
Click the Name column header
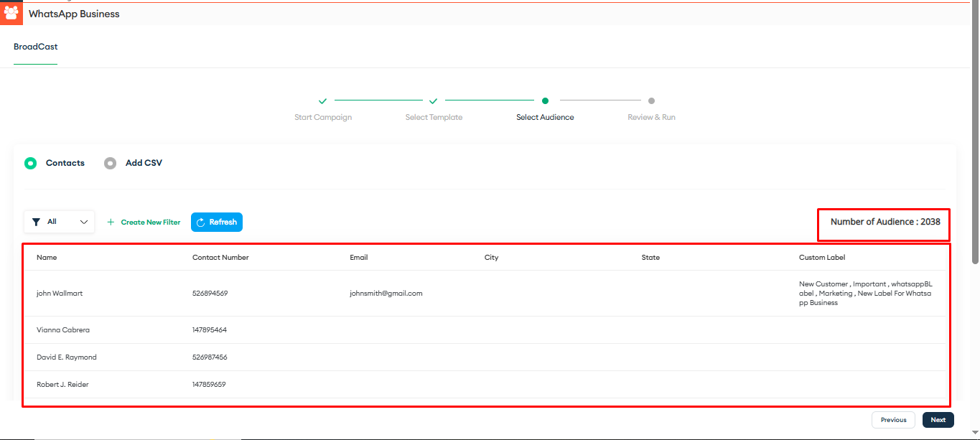[47, 257]
